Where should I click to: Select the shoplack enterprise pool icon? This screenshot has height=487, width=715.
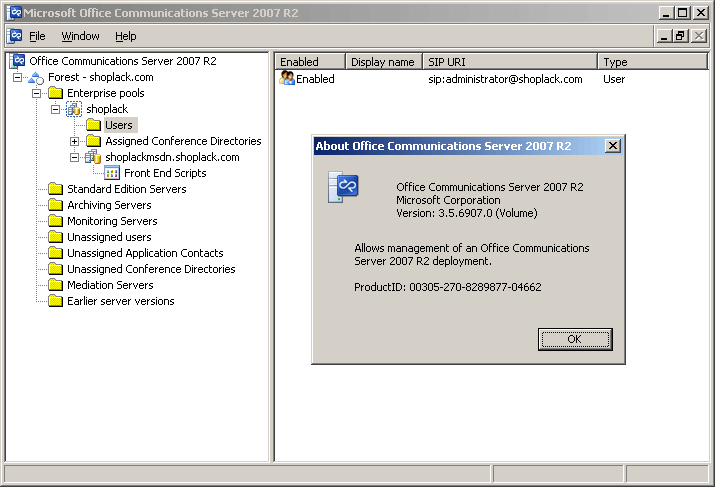point(74,109)
